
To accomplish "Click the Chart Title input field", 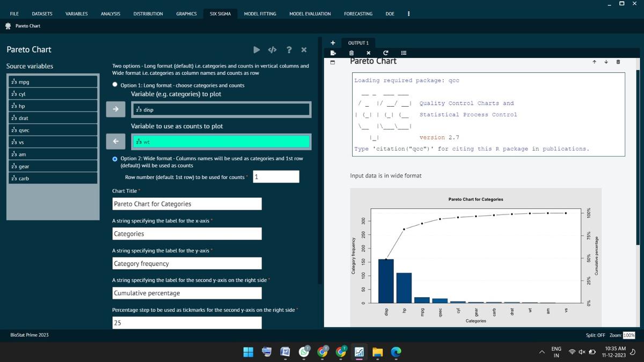I will point(187,204).
